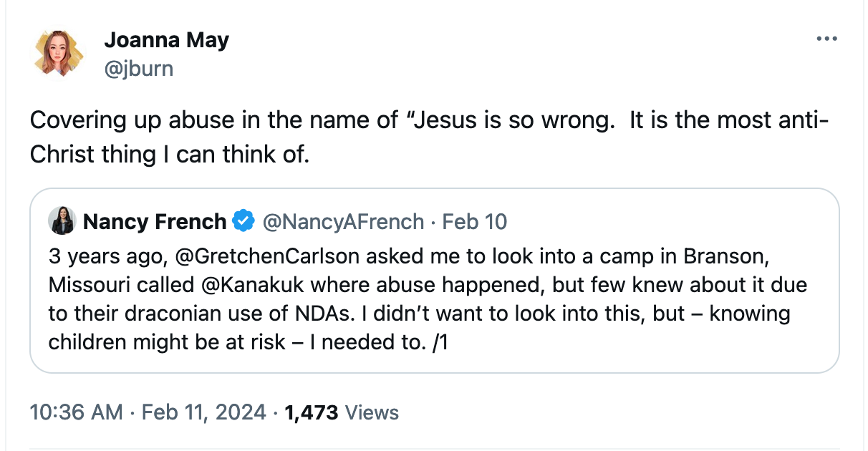Click the Feb 11, 2024 post date
This screenshot has height=451, width=868.
pos(206,412)
